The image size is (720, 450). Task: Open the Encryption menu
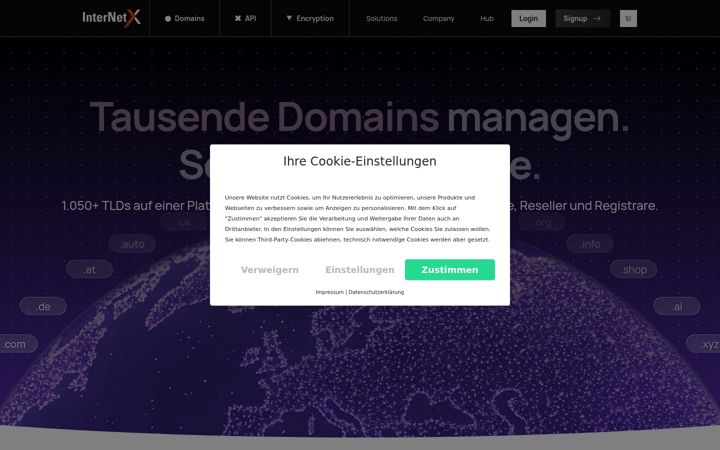click(310, 18)
